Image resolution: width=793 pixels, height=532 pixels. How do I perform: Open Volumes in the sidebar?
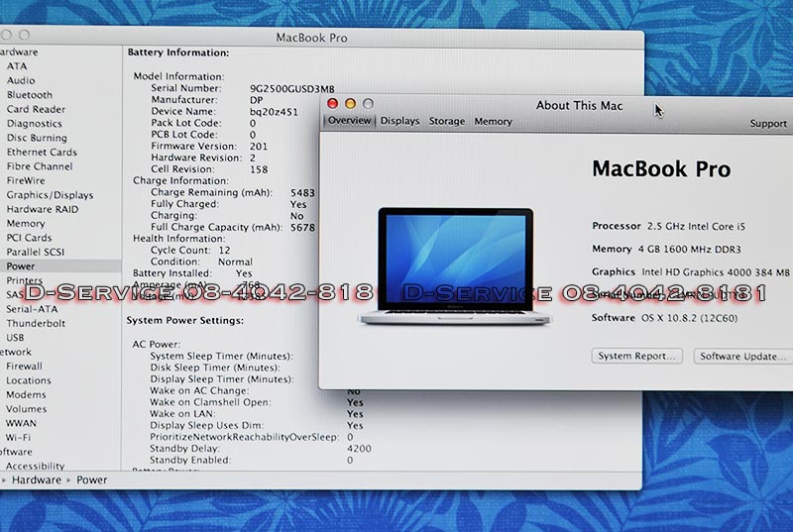[27, 409]
